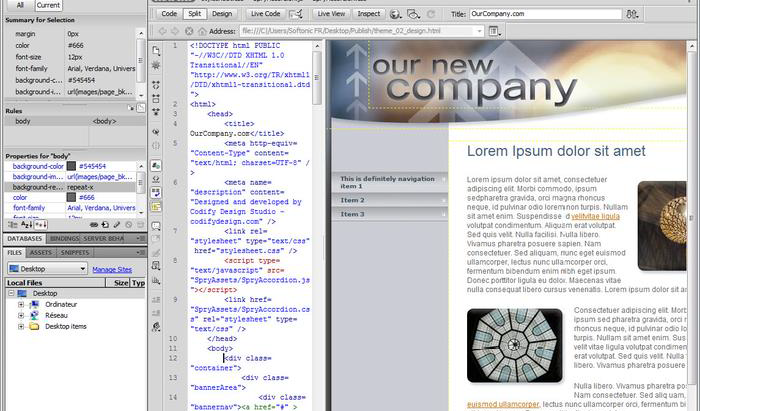Click the 'velitvitae ligula' hyperlink in preview

tap(595, 216)
